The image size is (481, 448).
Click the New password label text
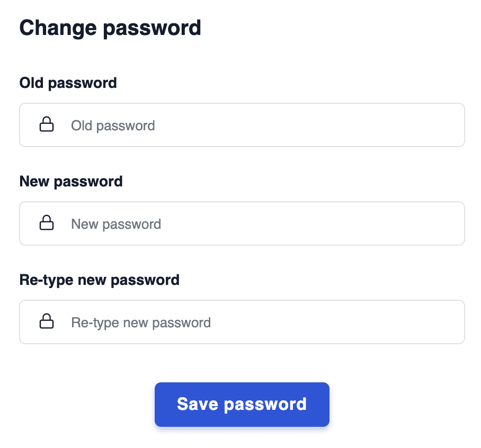coord(71,181)
